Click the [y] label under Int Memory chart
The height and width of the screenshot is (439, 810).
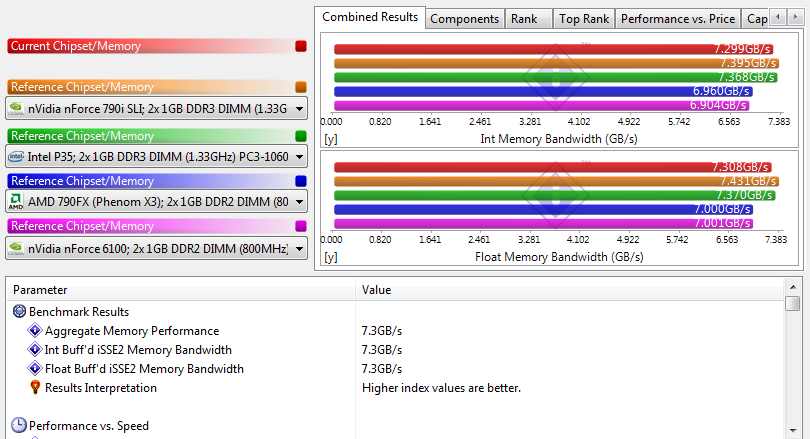(x=331, y=139)
